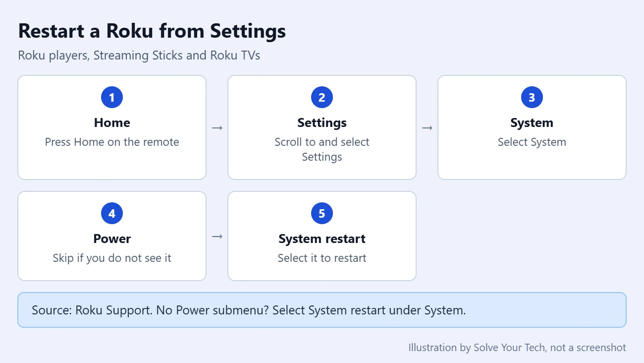Click 'Illustration by Solve Your Tech' credit
This screenshot has width=644, height=363.
517,348
